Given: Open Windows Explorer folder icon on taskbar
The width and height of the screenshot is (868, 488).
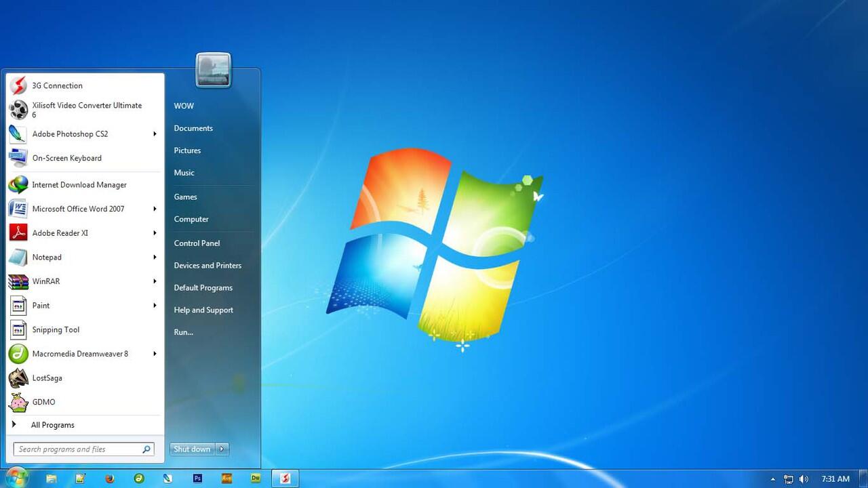Looking at the screenshot, I should pos(52,478).
